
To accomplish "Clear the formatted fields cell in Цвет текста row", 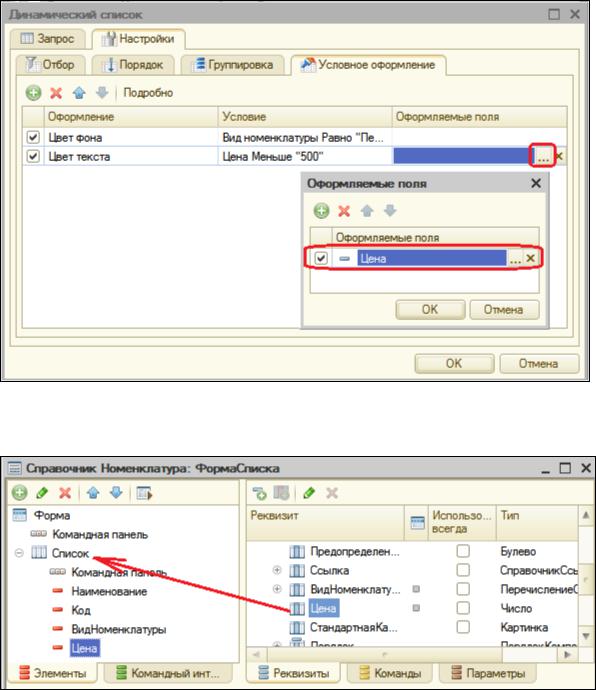I will pos(559,156).
